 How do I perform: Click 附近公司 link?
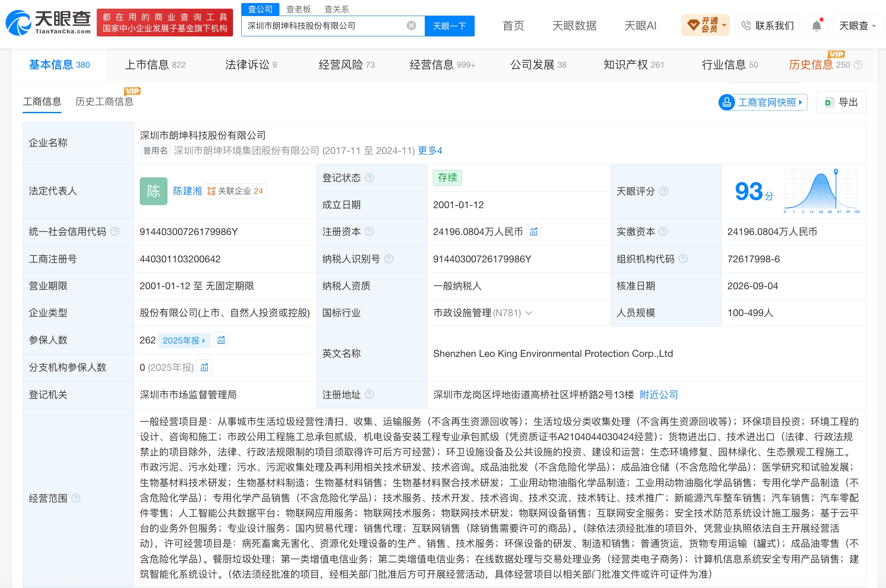[x=659, y=395]
